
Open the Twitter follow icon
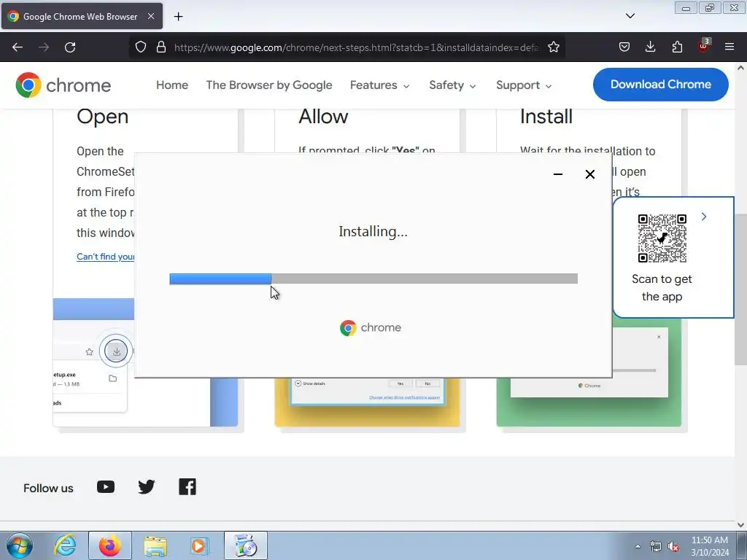click(x=146, y=486)
